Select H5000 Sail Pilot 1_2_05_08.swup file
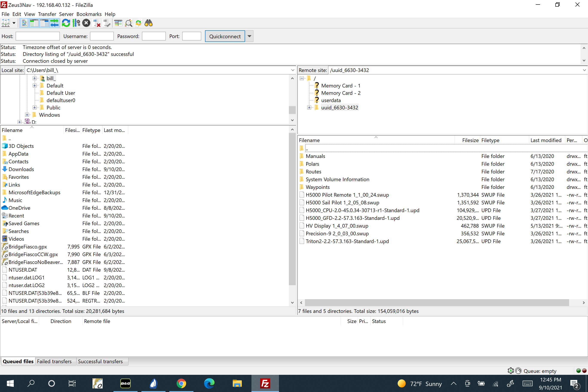This screenshot has width=588, height=392. pyautogui.click(x=342, y=203)
